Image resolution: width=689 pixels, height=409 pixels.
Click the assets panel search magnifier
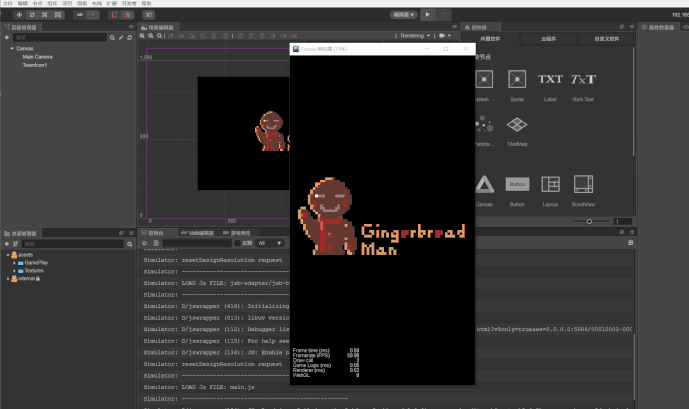coord(129,244)
